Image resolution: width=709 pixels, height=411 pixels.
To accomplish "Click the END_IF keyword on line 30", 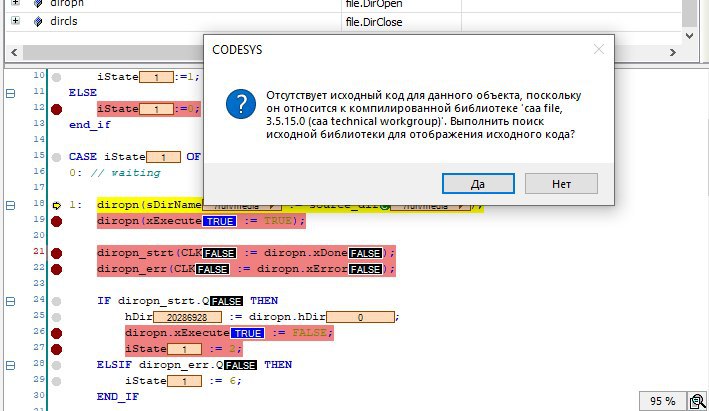I will [118, 397].
